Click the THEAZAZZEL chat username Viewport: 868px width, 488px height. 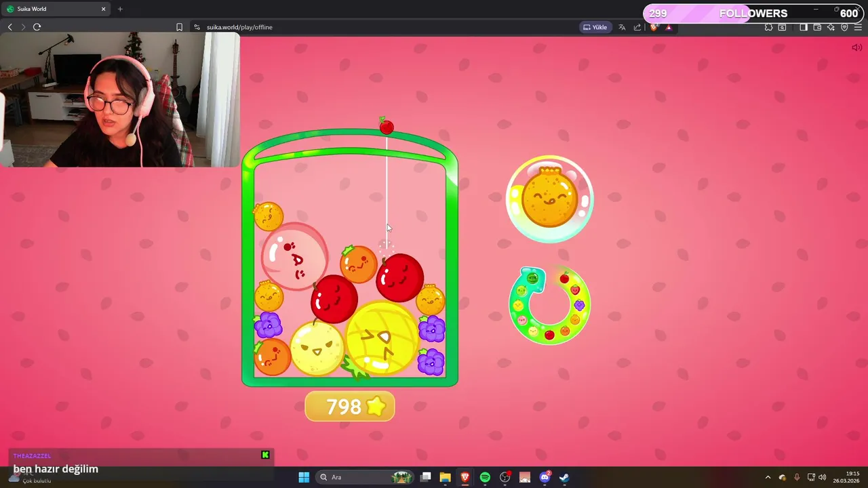click(32, 455)
